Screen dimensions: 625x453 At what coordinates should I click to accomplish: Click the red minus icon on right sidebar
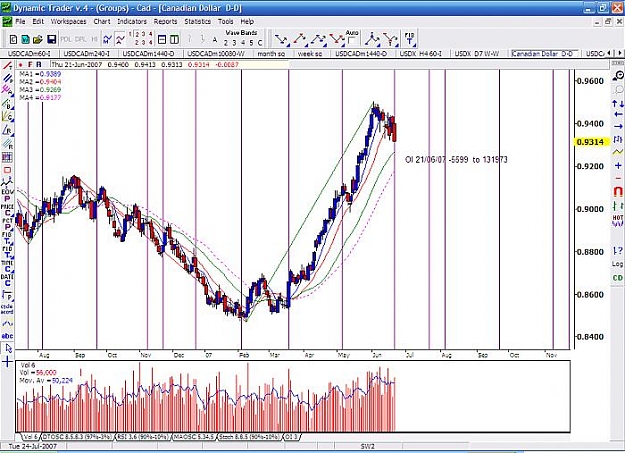[618, 178]
